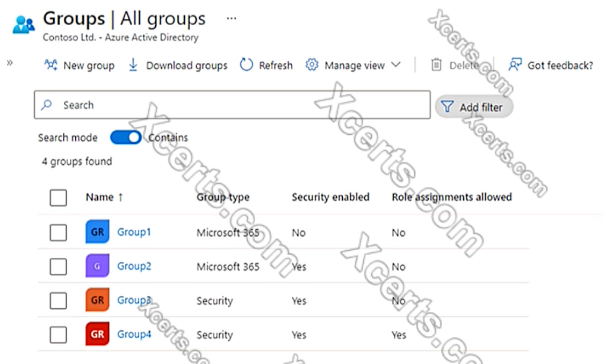Toggle the Search mode switch

click(126, 137)
